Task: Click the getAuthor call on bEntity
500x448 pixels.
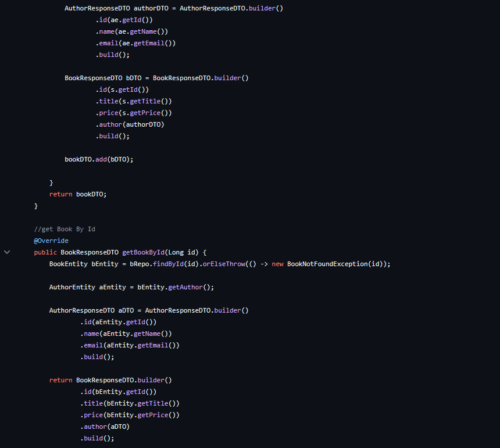Action: click(x=185, y=287)
